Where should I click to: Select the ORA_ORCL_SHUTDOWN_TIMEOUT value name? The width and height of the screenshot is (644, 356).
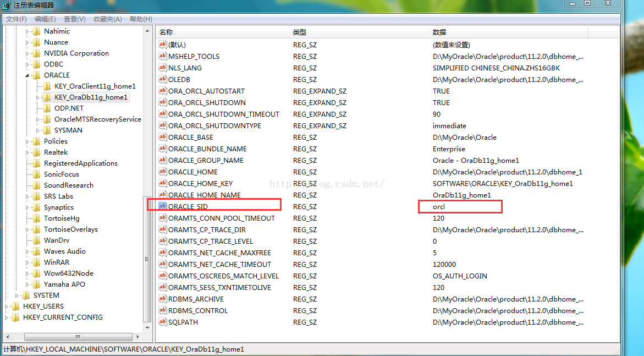point(224,114)
